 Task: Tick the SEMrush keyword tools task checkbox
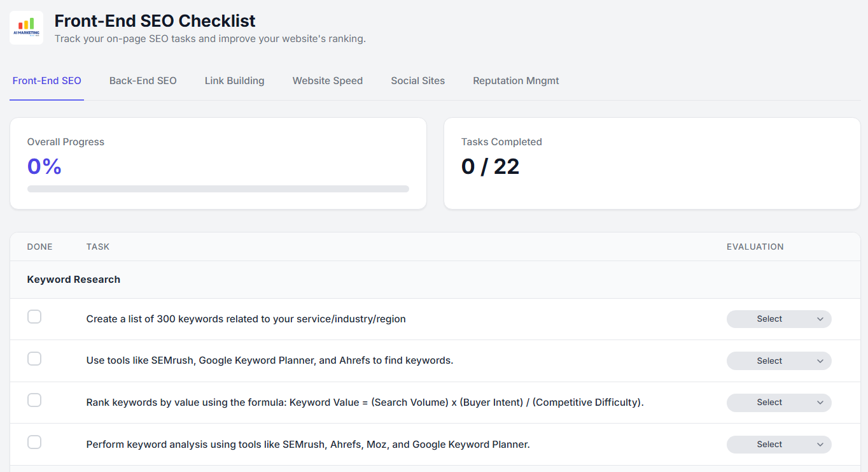[34, 359]
